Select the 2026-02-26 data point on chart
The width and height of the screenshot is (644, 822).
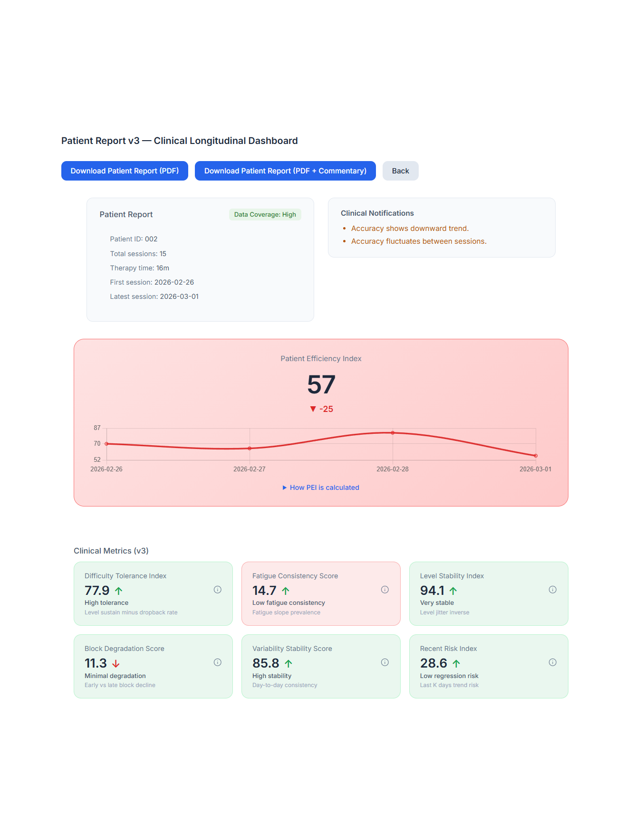106,444
